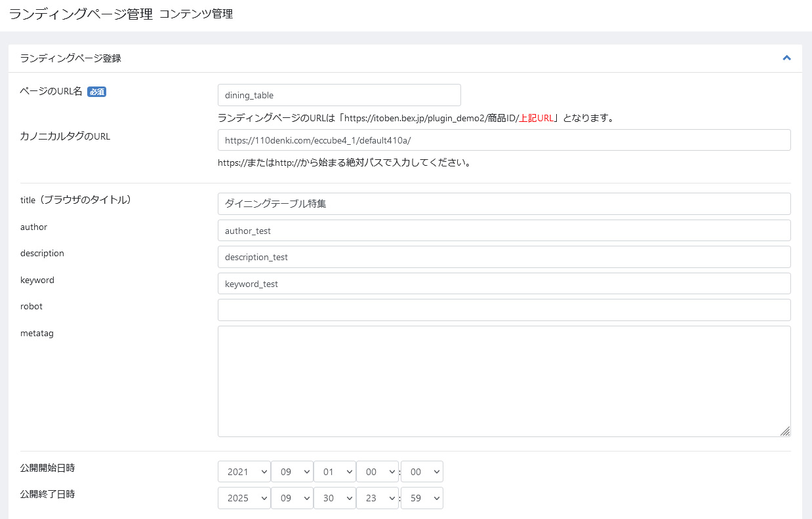This screenshot has width=812, height=519.
Task: Click the 必須 badge next to ページのURL名
Action: [96, 92]
